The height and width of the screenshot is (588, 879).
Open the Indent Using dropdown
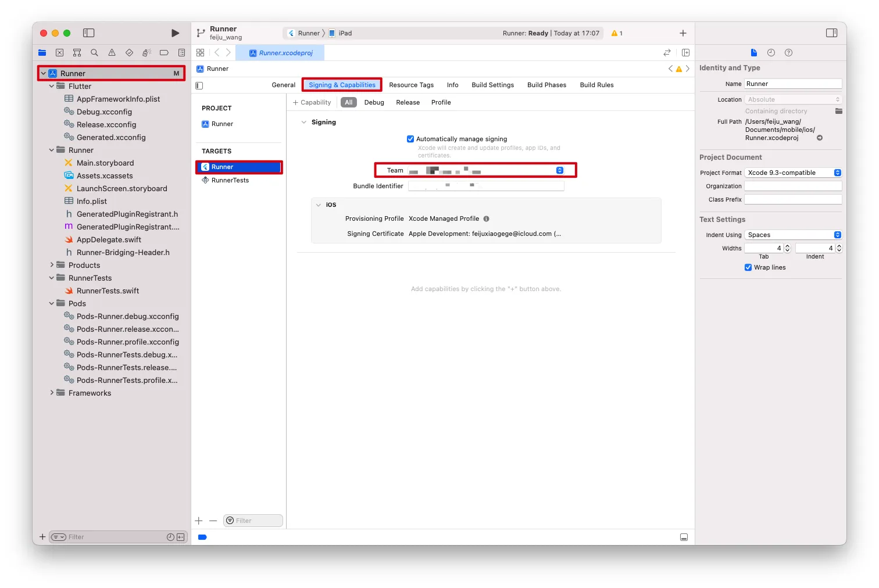pyautogui.click(x=793, y=235)
